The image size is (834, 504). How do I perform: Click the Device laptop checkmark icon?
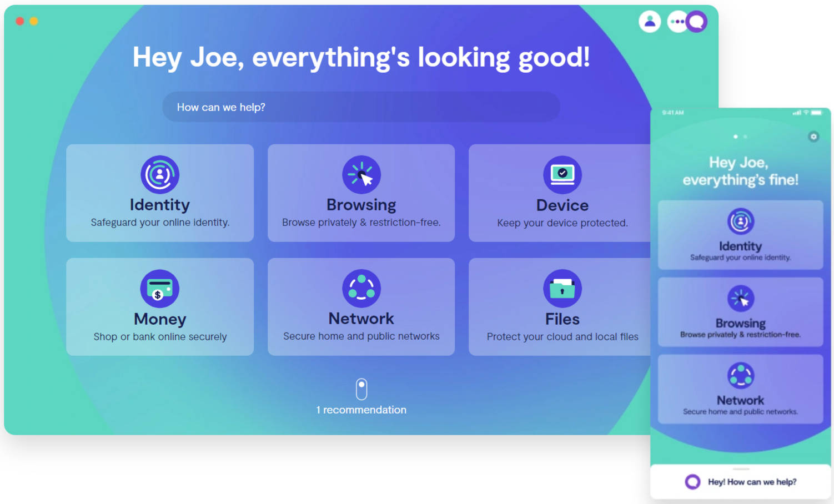tap(562, 175)
